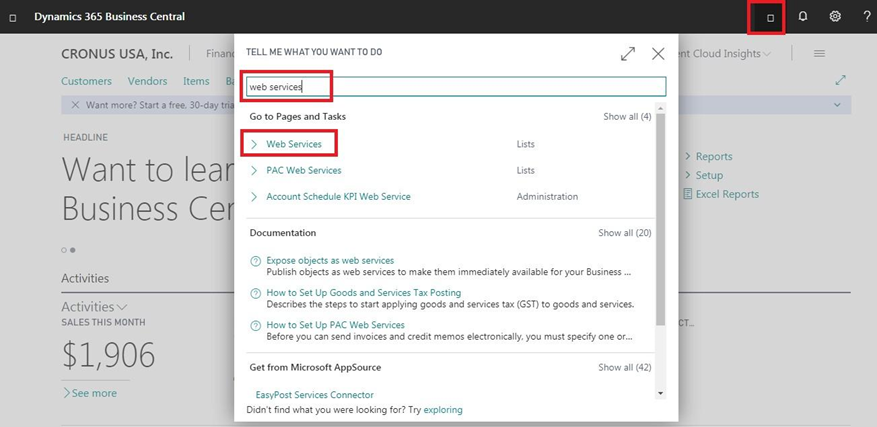Open Account Schedule KPI Web Service result
The image size is (877, 427).
(x=338, y=196)
